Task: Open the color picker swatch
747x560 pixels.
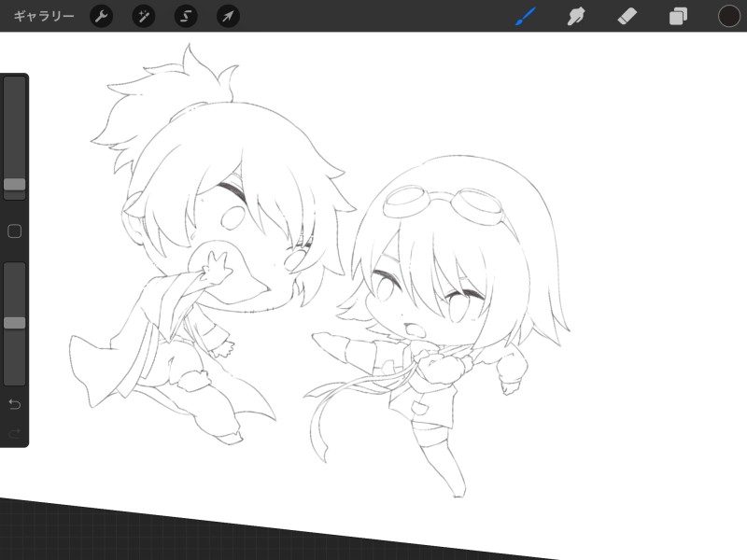Action: click(x=729, y=16)
